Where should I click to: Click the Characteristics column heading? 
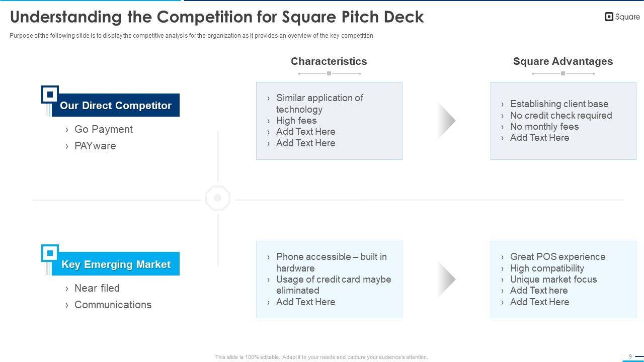[329, 61]
